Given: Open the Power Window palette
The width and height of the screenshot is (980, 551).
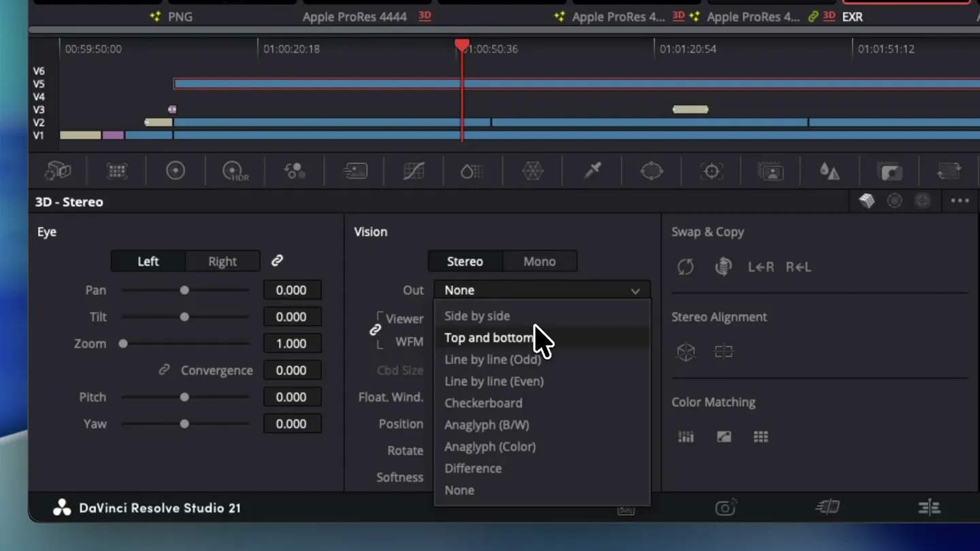Looking at the screenshot, I should tap(651, 171).
